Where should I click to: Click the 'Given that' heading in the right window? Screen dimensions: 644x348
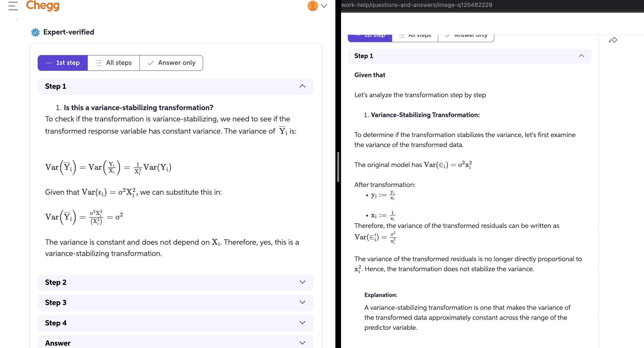pyautogui.click(x=370, y=75)
